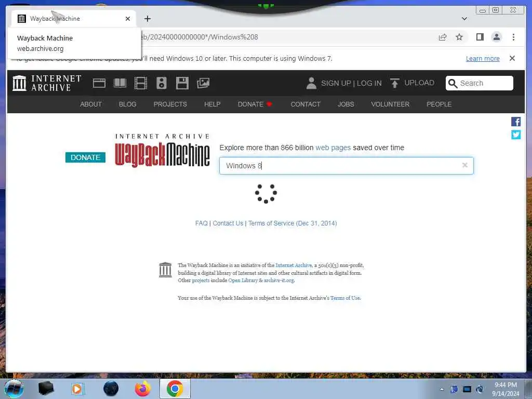Open the Images icon

tap(203, 83)
